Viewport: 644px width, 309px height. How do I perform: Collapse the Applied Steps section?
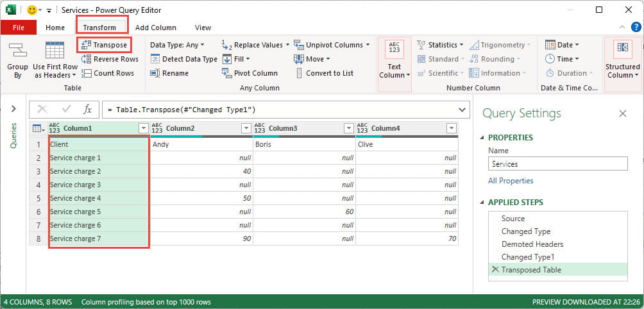[483, 203]
